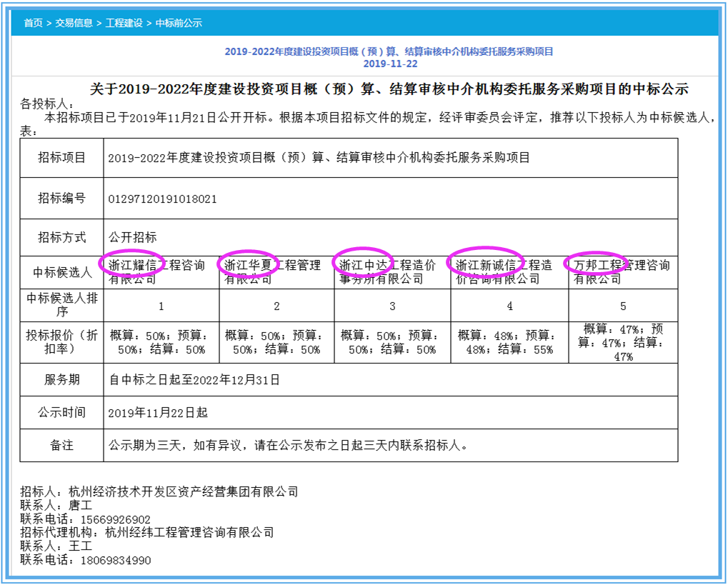Screen dimensions: 728x585
Task: Click the 备注 row label
Action: 61,445
